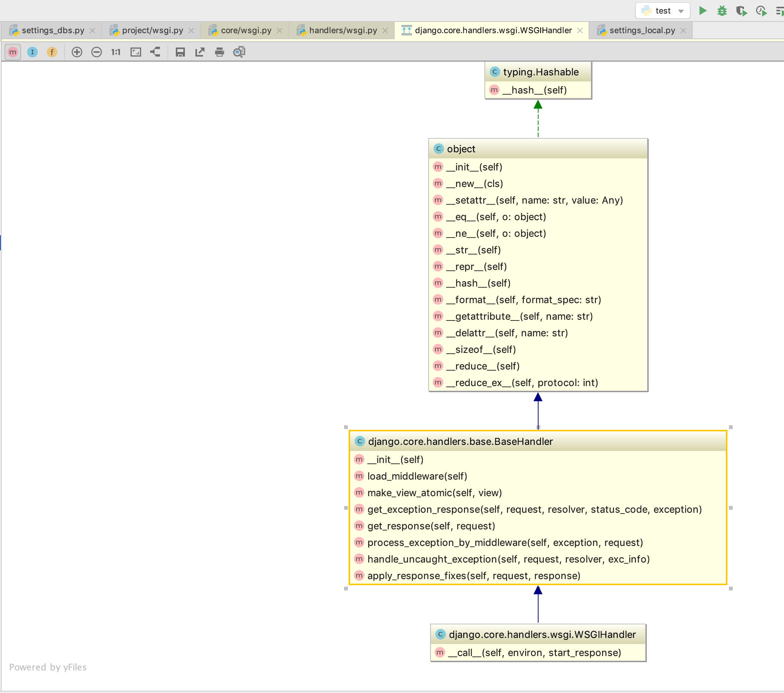This screenshot has width=784, height=693.
Task: Close the core/wsgi.py tab
Action: (280, 31)
